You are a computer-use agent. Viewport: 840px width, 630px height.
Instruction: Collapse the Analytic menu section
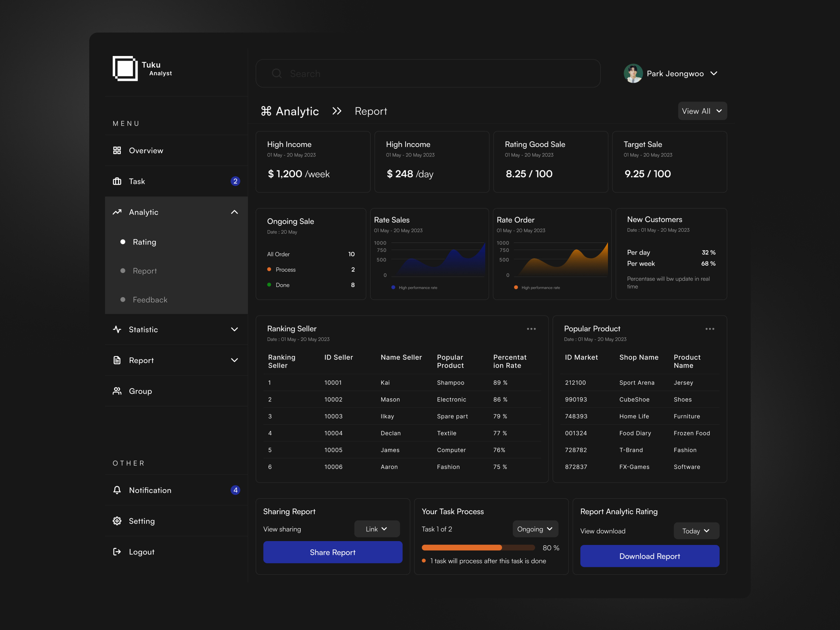click(234, 212)
